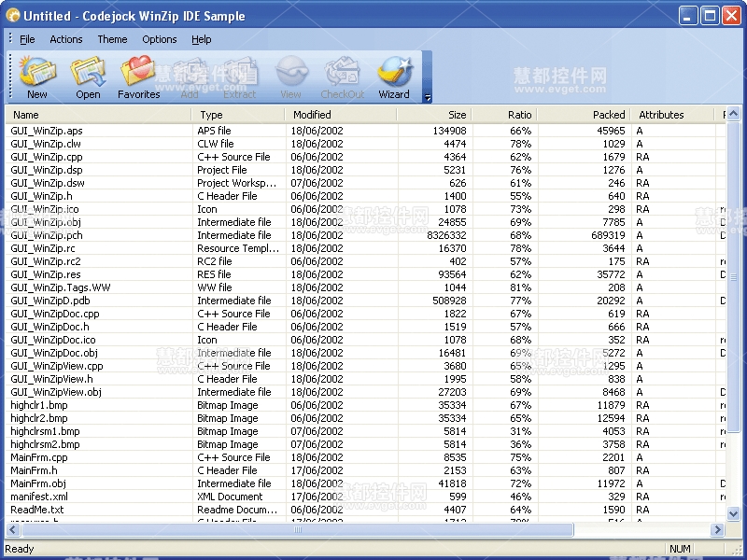Select the GUI_WinZipView.cpp file row

pos(366,366)
